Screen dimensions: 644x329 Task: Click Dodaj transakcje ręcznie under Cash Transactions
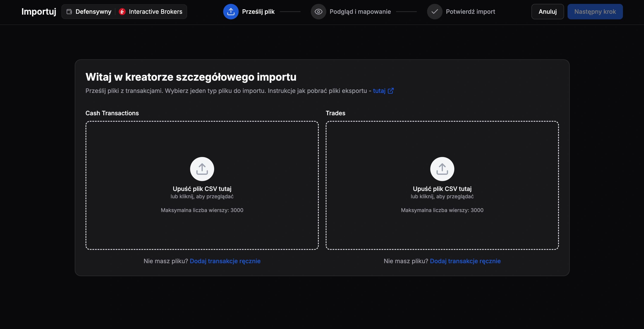pyautogui.click(x=225, y=261)
